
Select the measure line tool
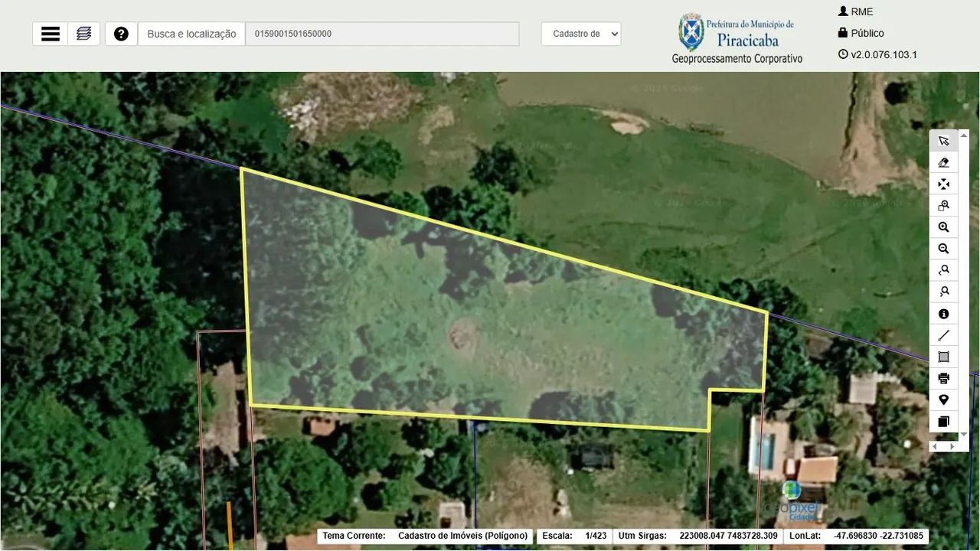pyautogui.click(x=943, y=335)
